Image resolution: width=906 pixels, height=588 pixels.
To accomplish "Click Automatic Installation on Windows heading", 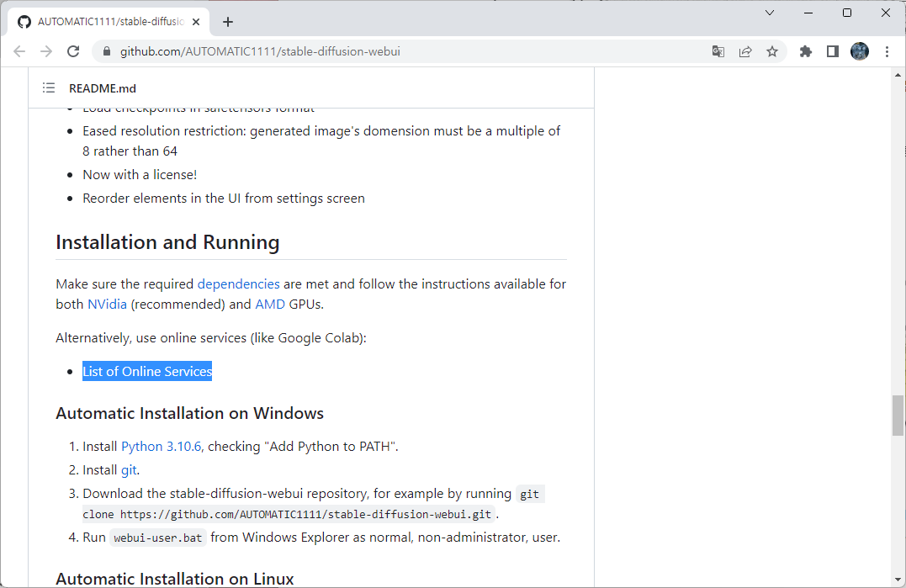I will [x=189, y=414].
